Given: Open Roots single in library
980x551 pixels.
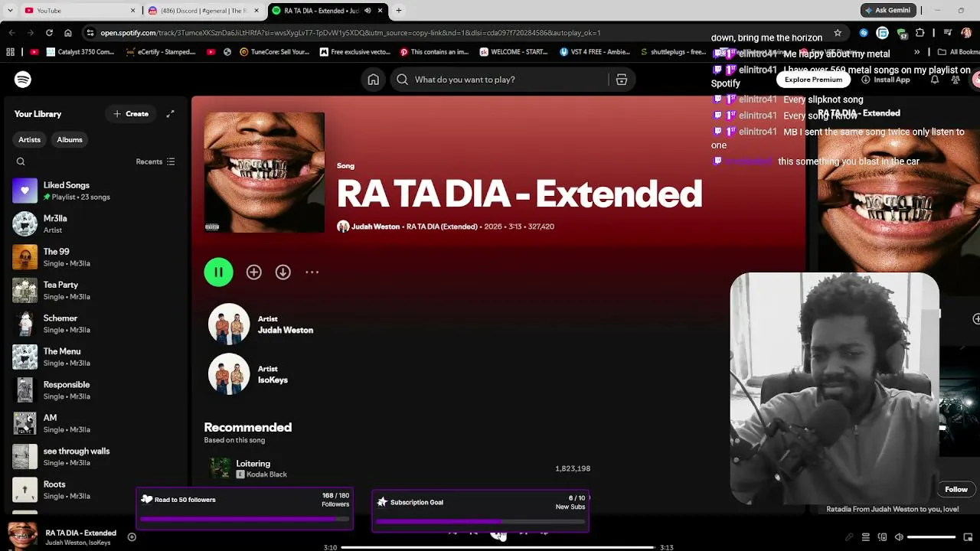Looking at the screenshot, I should [x=96, y=490].
